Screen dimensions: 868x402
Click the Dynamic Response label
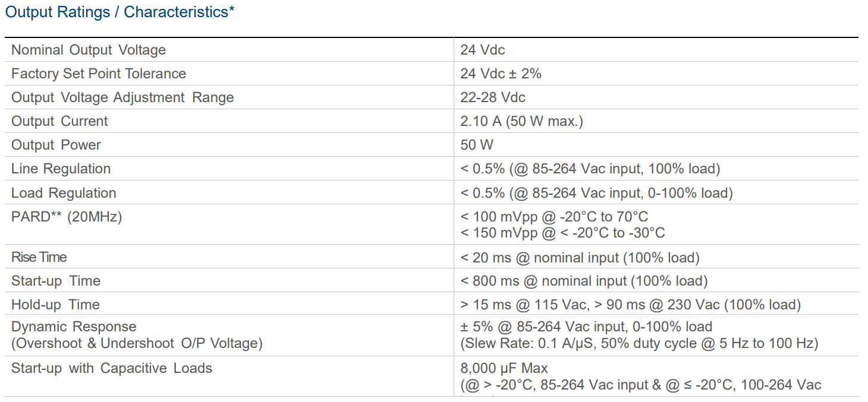coord(74,327)
